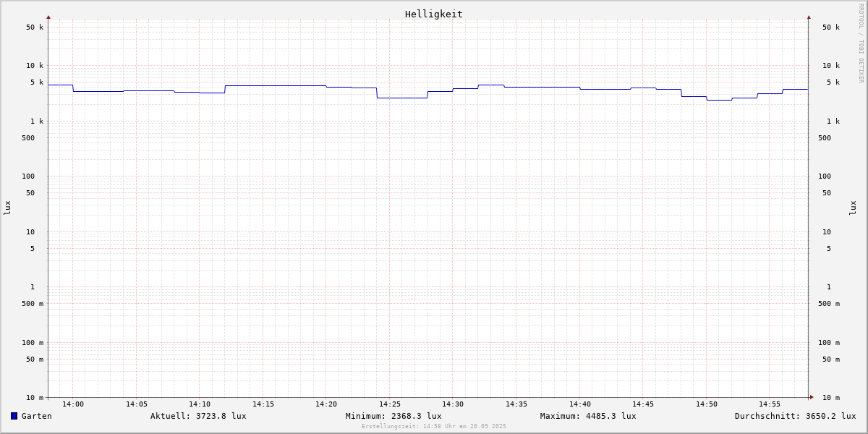Viewport: 868px width, 434px height.
Task: Click the Erstellungszeit timestamp footer text
Action: 434,427
